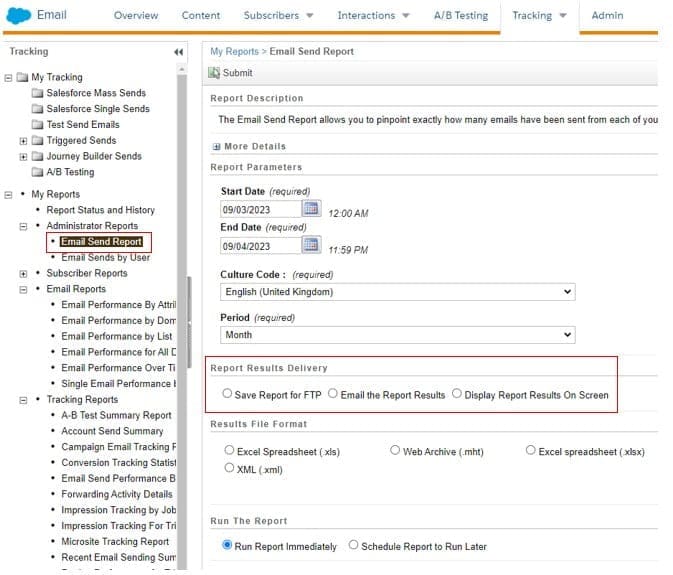Open the Period dropdown
673x575 pixels.
[398, 335]
